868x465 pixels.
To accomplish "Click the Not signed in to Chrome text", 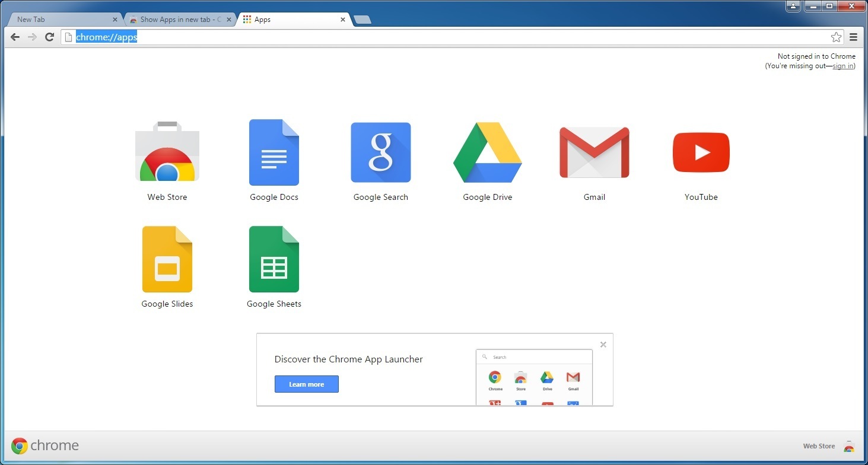I will coord(816,56).
